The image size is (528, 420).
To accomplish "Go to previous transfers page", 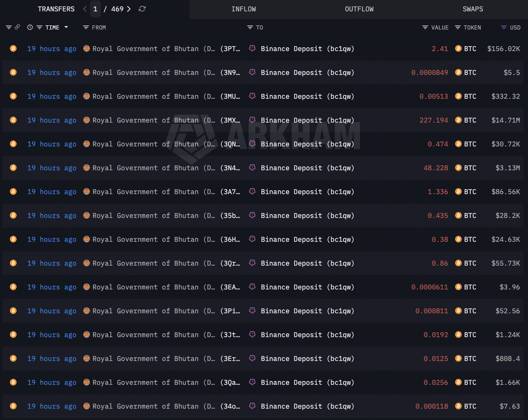I will tap(85, 9).
